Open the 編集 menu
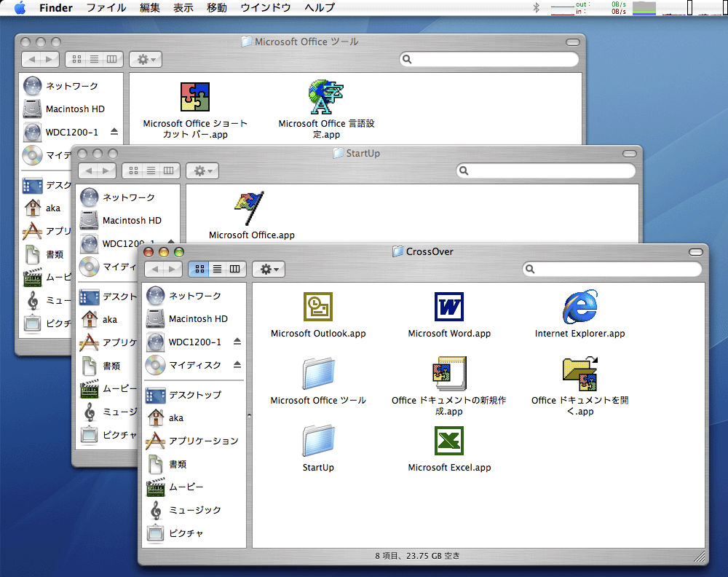The width and height of the screenshot is (728, 577). (149, 7)
